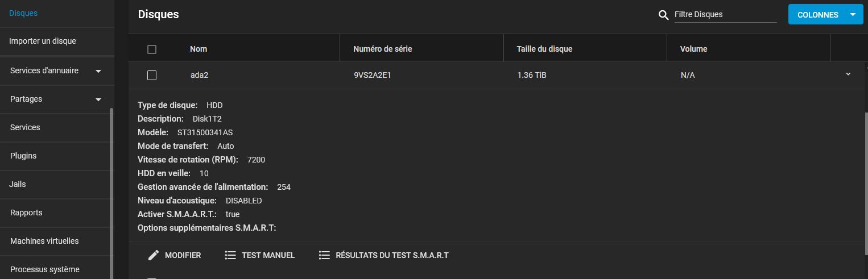
Task: Open the COLONNES dropdown arrow
Action: [x=852, y=15]
